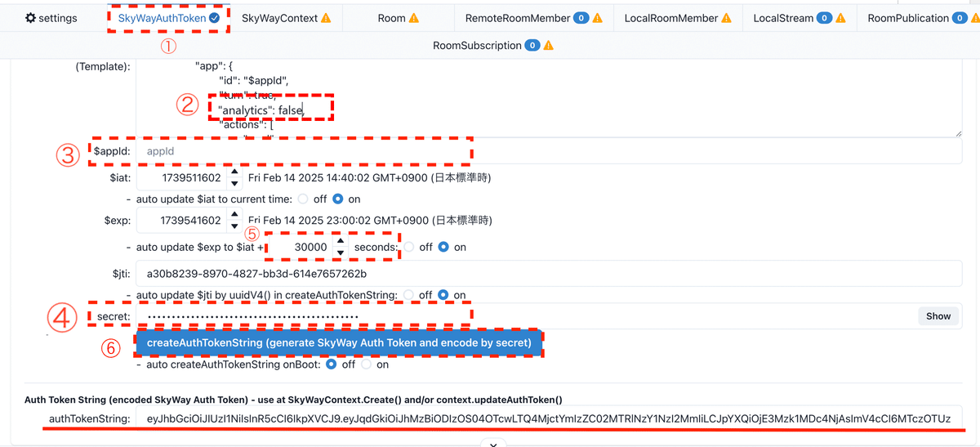The height and width of the screenshot is (447, 980).
Task: Open the settings tab
Action: point(51,18)
